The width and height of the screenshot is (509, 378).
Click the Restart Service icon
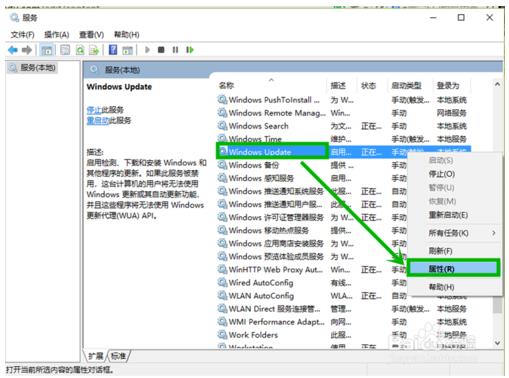[190, 50]
